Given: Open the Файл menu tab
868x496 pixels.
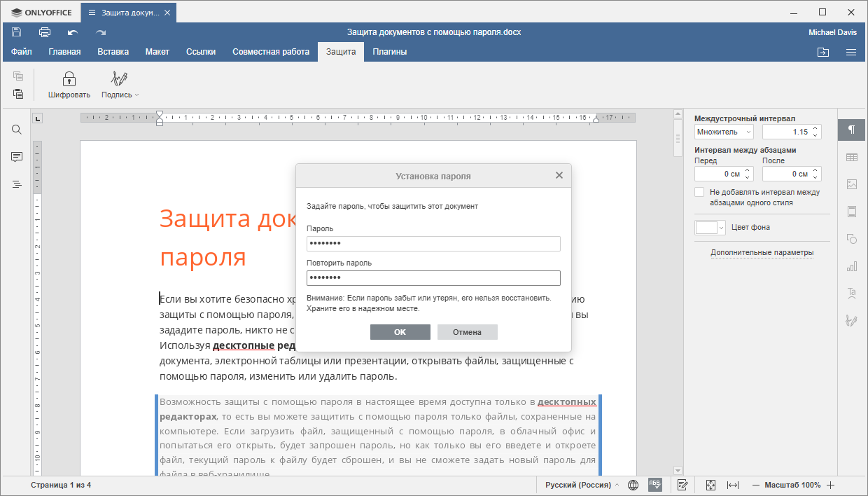Looking at the screenshot, I should pos(22,52).
